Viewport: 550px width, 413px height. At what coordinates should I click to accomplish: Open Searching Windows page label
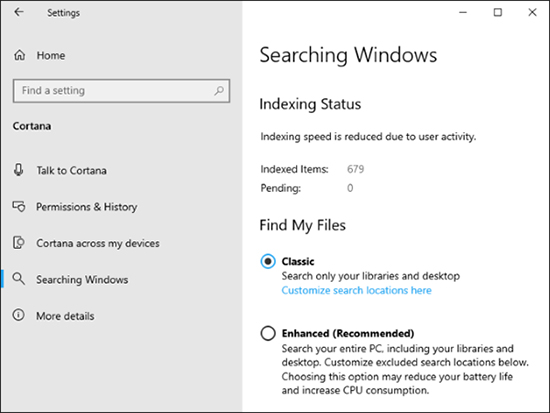click(x=82, y=280)
